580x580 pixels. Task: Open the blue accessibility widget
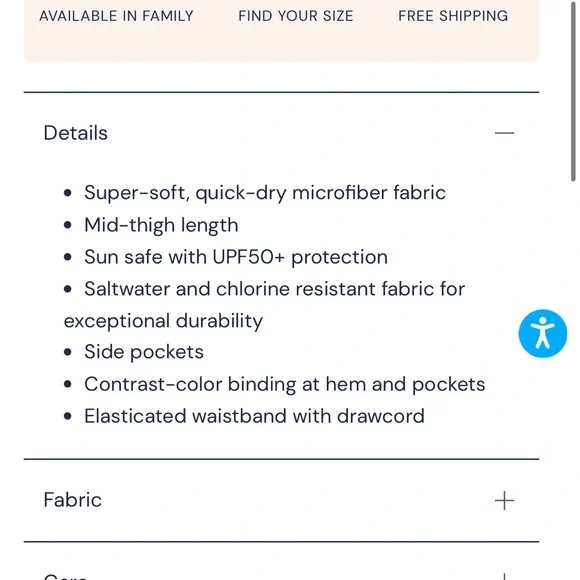[542, 334]
